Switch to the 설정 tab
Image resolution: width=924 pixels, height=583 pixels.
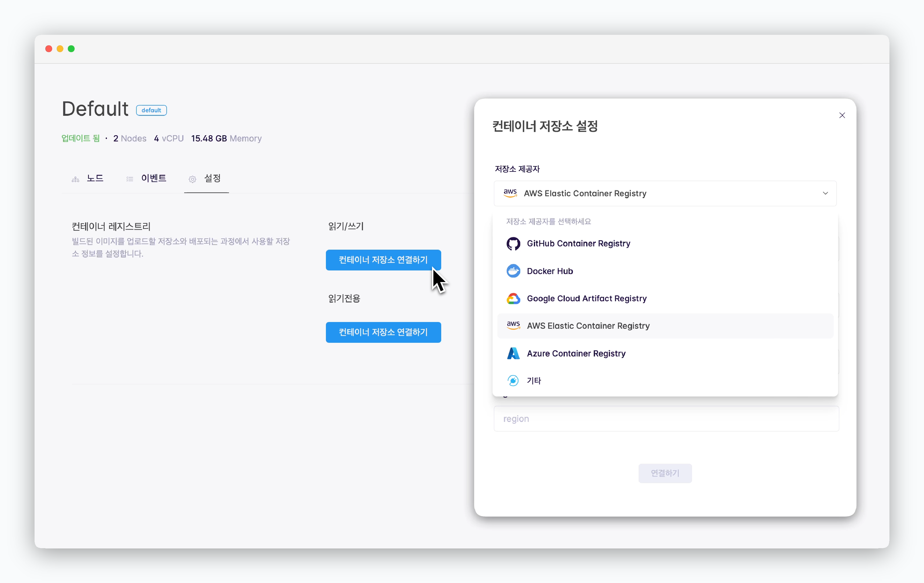(207, 178)
